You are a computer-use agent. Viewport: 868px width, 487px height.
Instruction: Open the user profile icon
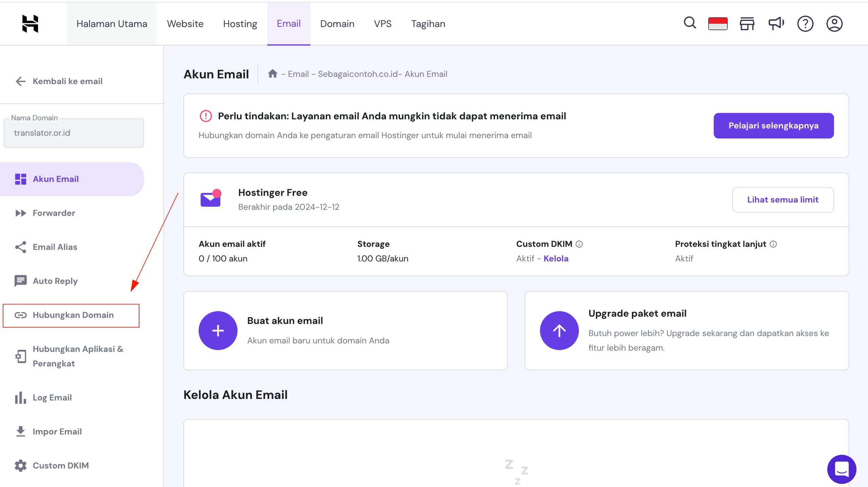(834, 24)
